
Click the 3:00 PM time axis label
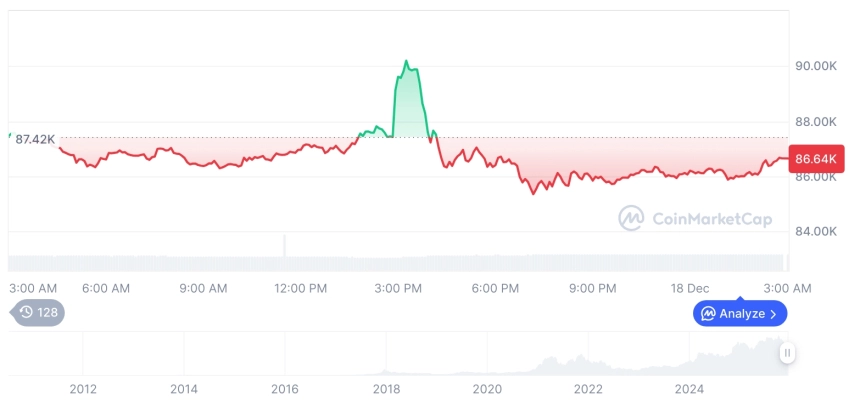point(398,288)
